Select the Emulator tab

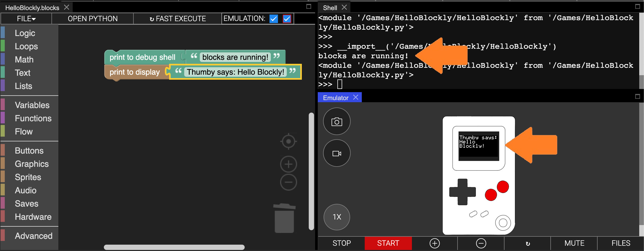click(336, 98)
